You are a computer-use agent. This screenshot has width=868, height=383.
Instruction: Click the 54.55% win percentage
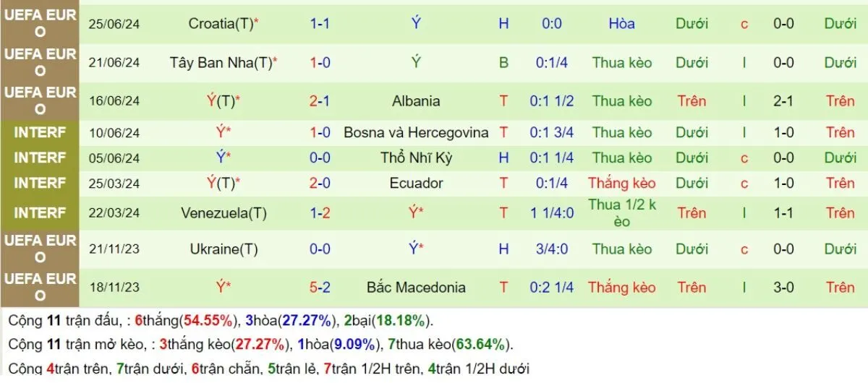[208, 321]
